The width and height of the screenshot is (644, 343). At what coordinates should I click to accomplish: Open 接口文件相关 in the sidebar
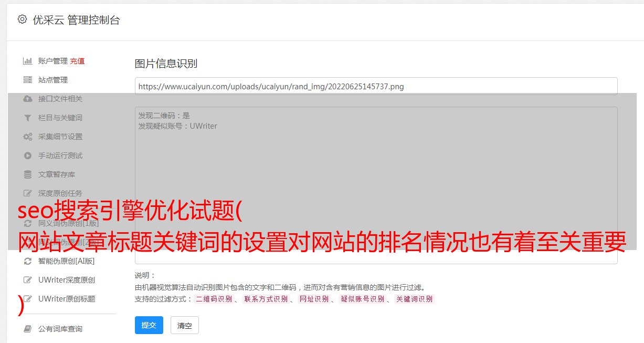60,99
